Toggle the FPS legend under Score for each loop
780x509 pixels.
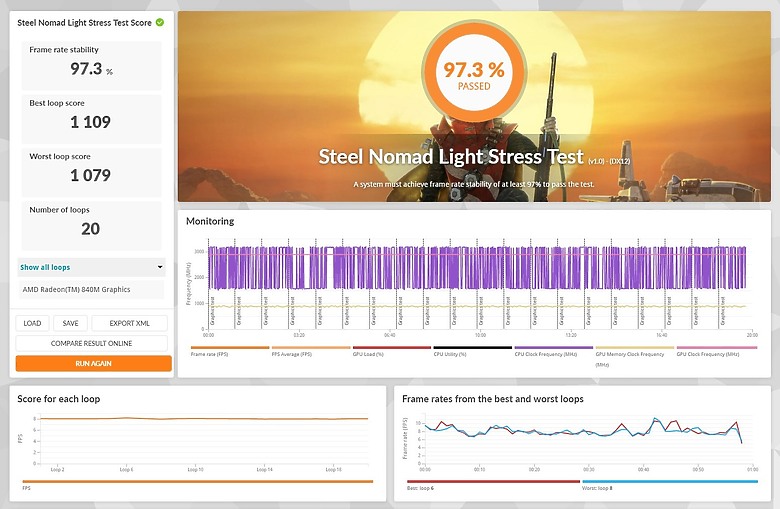[197, 481]
